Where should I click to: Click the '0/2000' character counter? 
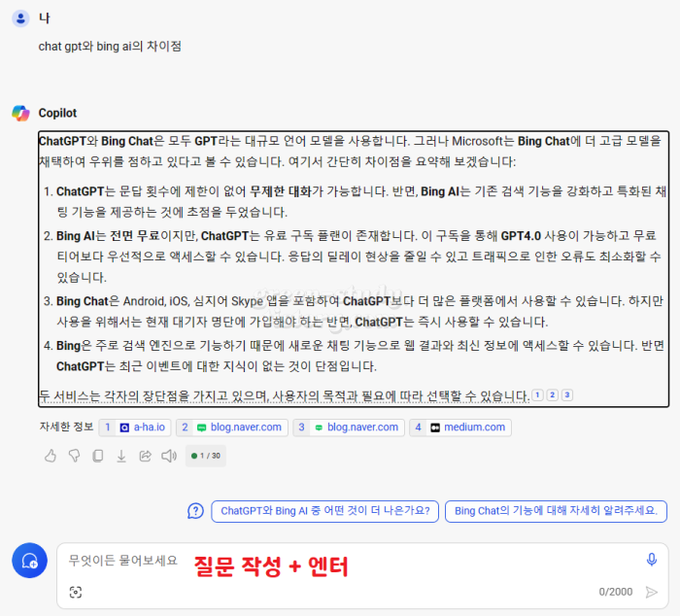point(615,592)
